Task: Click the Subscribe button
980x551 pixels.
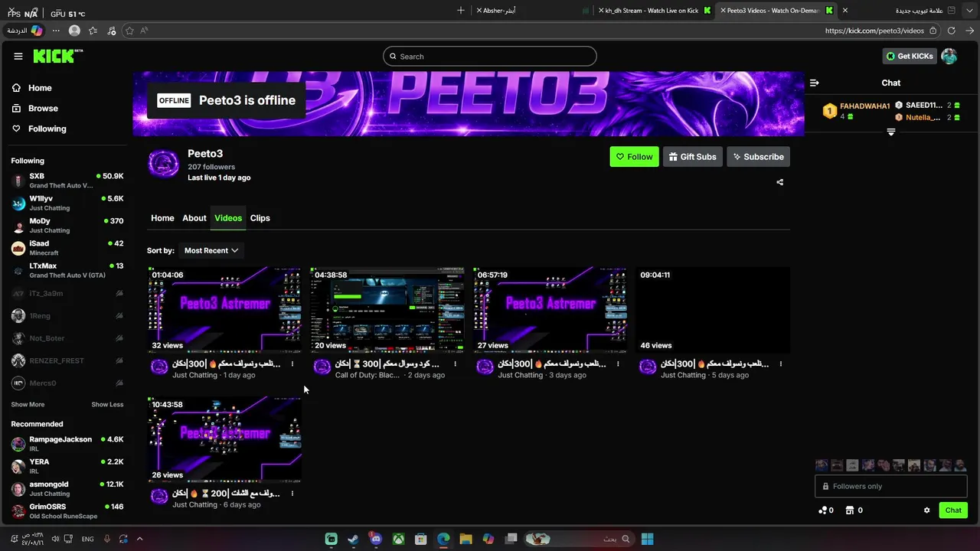Action: pos(758,157)
